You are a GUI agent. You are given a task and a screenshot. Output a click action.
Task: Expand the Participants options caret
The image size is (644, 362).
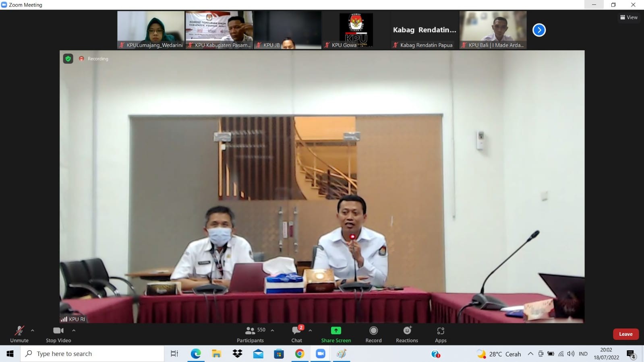(273, 331)
